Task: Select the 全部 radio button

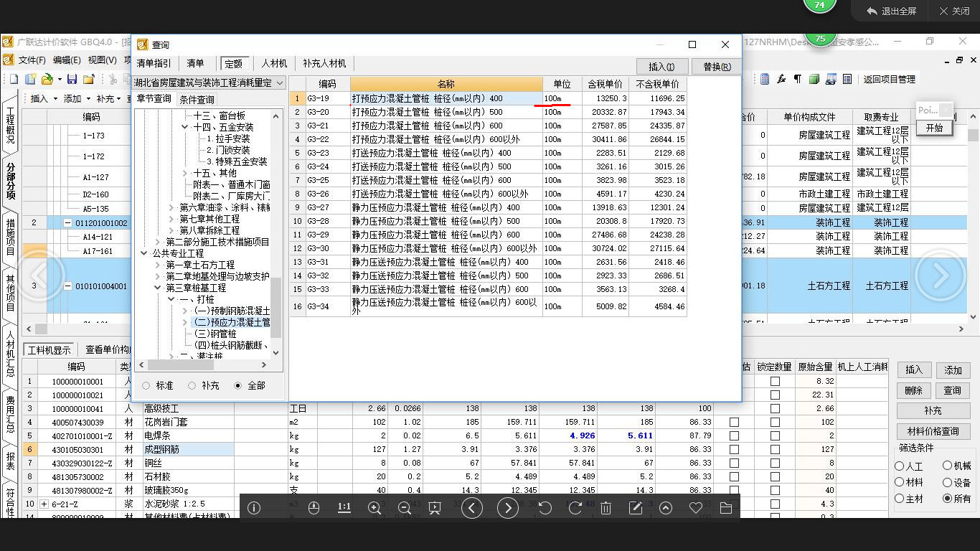Action: click(x=238, y=386)
